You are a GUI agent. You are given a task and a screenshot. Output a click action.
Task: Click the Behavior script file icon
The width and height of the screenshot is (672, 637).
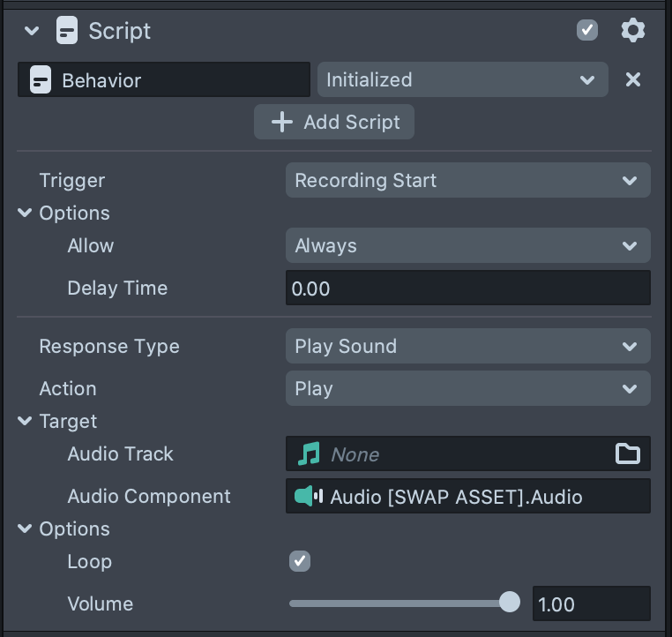click(40, 80)
